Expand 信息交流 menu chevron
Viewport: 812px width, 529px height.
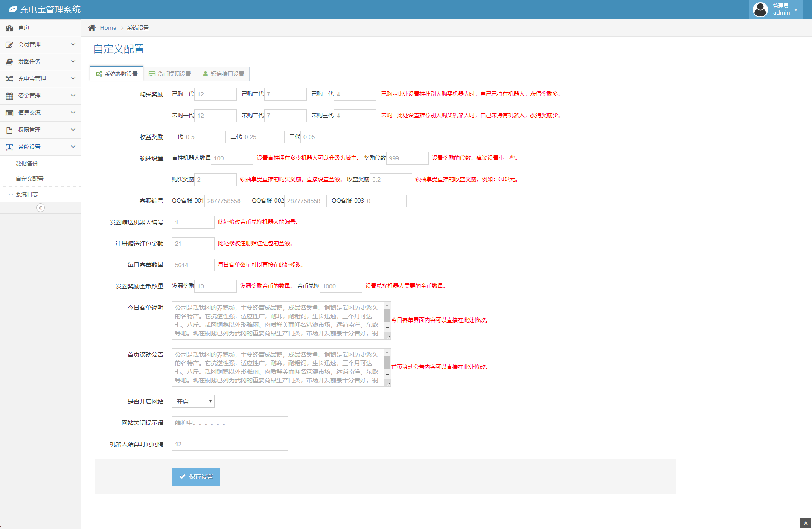[73, 113]
